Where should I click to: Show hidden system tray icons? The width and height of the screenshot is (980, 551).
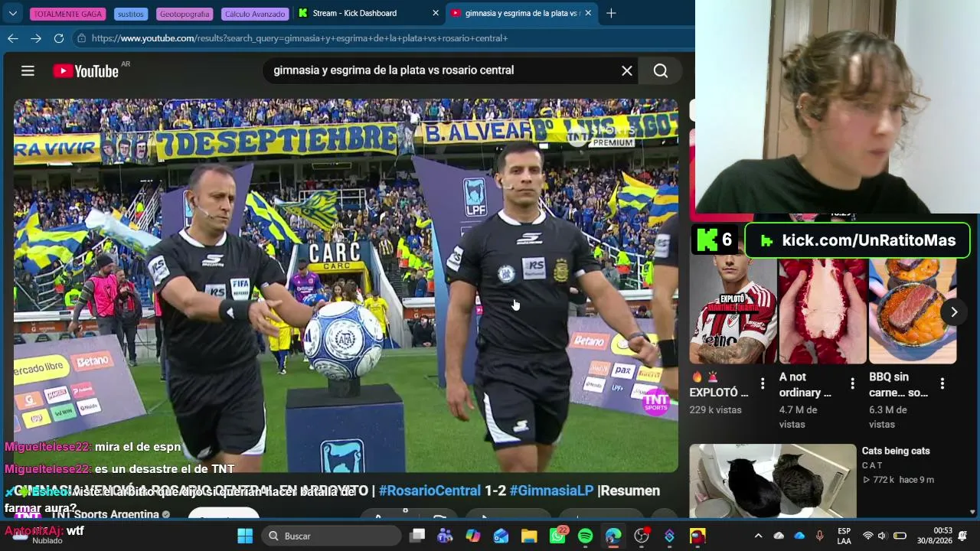tap(758, 536)
